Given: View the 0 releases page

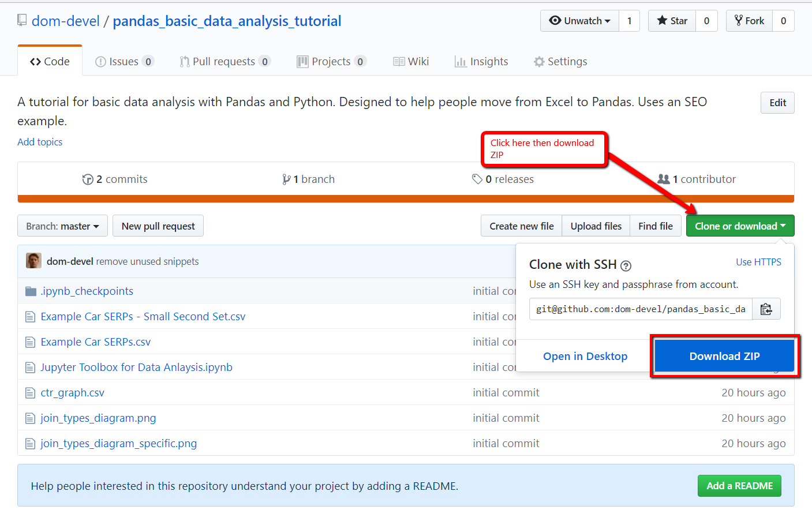Looking at the screenshot, I should pos(503,179).
